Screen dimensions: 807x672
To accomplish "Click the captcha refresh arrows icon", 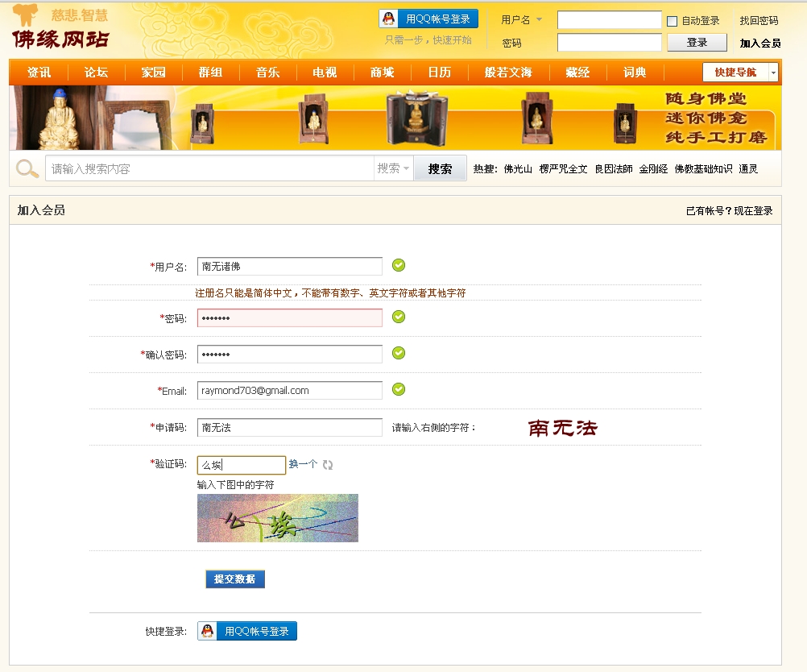I will click(328, 465).
